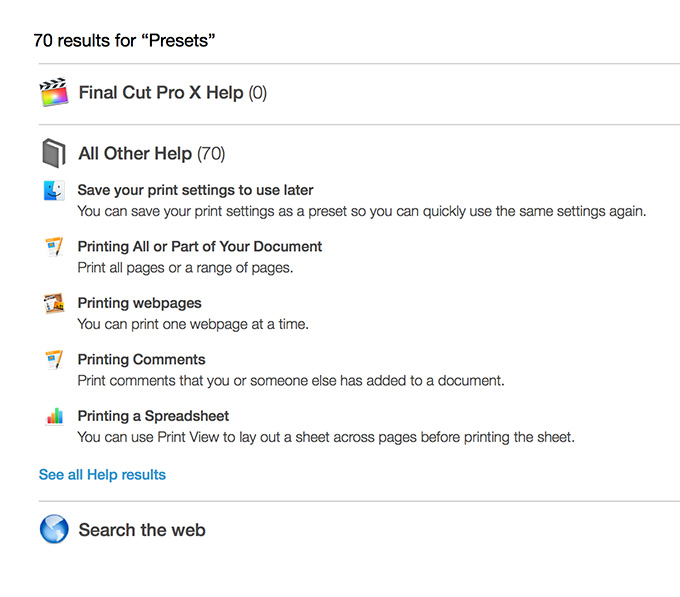The width and height of the screenshot is (680, 597).
Task: Click the globe icon for Search the web
Action: pyautogui.click(x=54, y=529)
